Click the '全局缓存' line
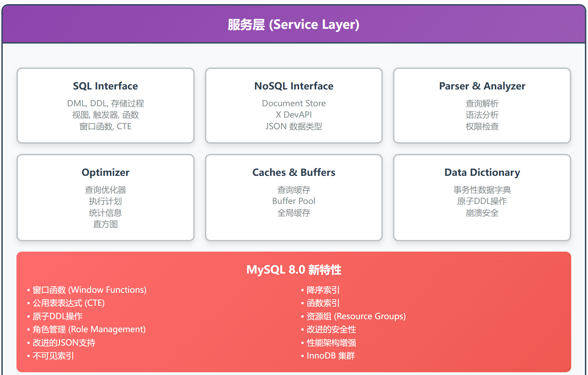 [x=294, y=213]
